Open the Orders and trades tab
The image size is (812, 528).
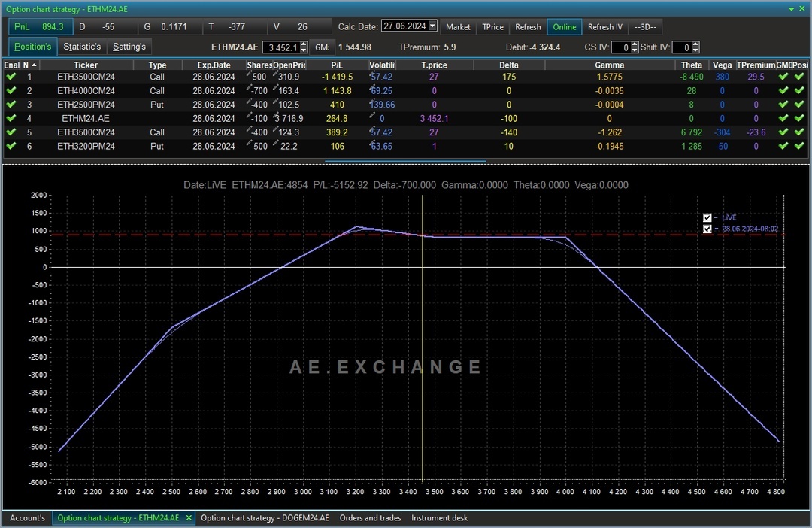point(370,518)
